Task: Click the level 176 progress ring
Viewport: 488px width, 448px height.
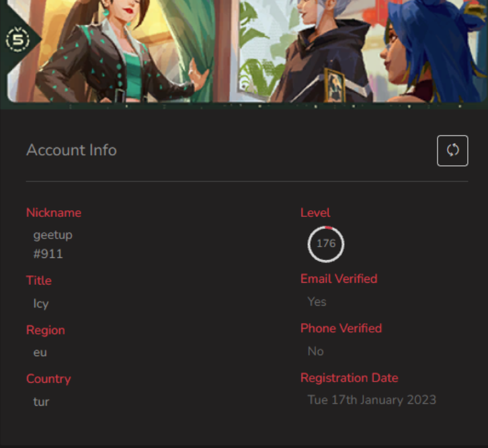Action: [x=326, y=244]
